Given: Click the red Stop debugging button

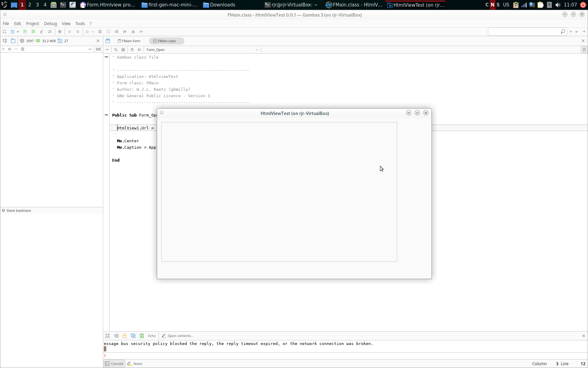Looking at the screenshot, I should tap(108, 32).
